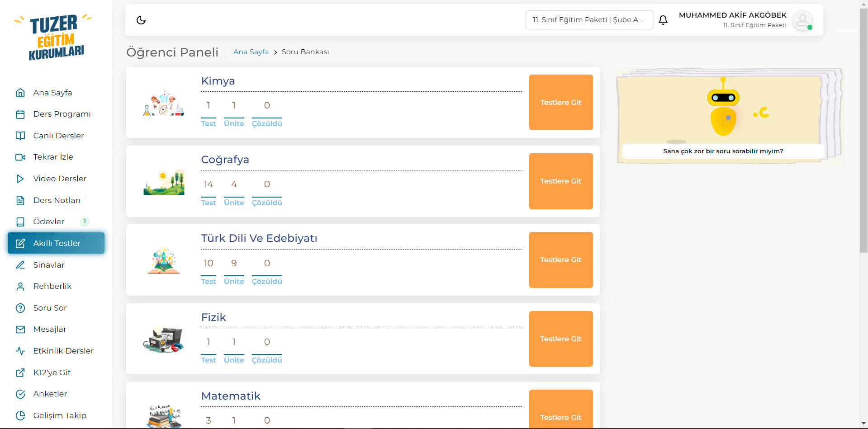Screen dimensions: 868x429
Task: Click the Tekrar İzle camera icon
Action: click(x=20, y=157)
